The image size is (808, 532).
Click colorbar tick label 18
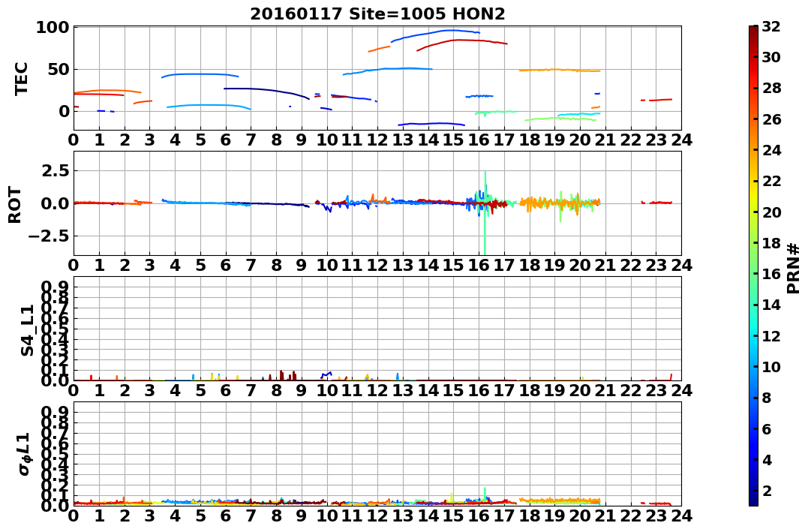(x=771, y=243)
